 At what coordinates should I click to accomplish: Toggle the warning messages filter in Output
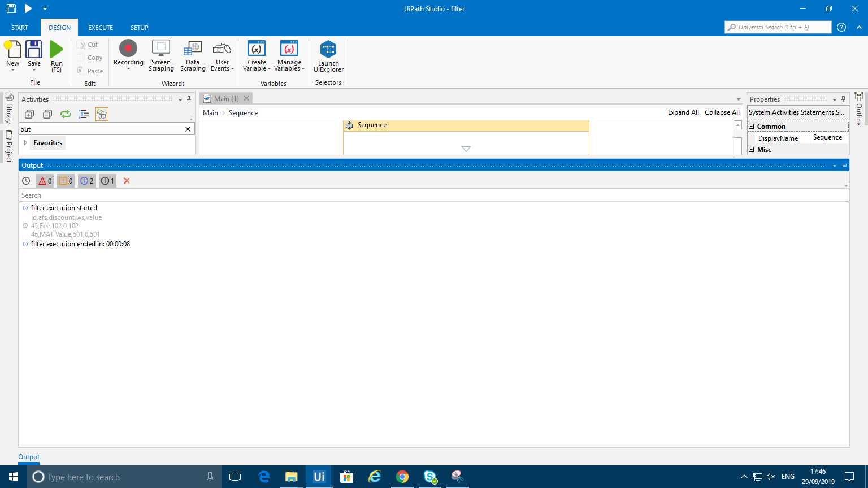point(66,181)
